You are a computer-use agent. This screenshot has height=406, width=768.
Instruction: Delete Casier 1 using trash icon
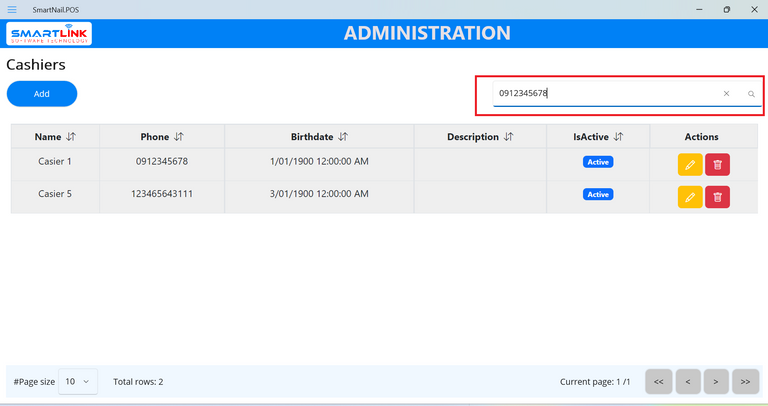pyautogui.click(x=717, y=164)
